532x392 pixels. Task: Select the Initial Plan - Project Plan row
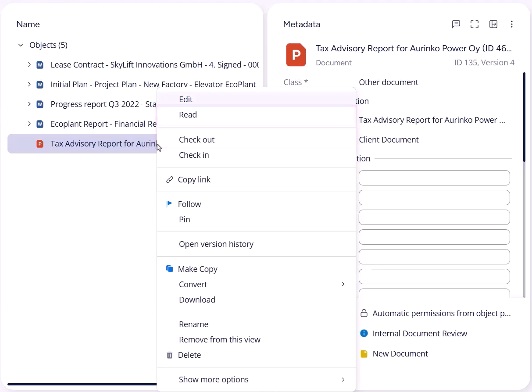coord(133,85)
